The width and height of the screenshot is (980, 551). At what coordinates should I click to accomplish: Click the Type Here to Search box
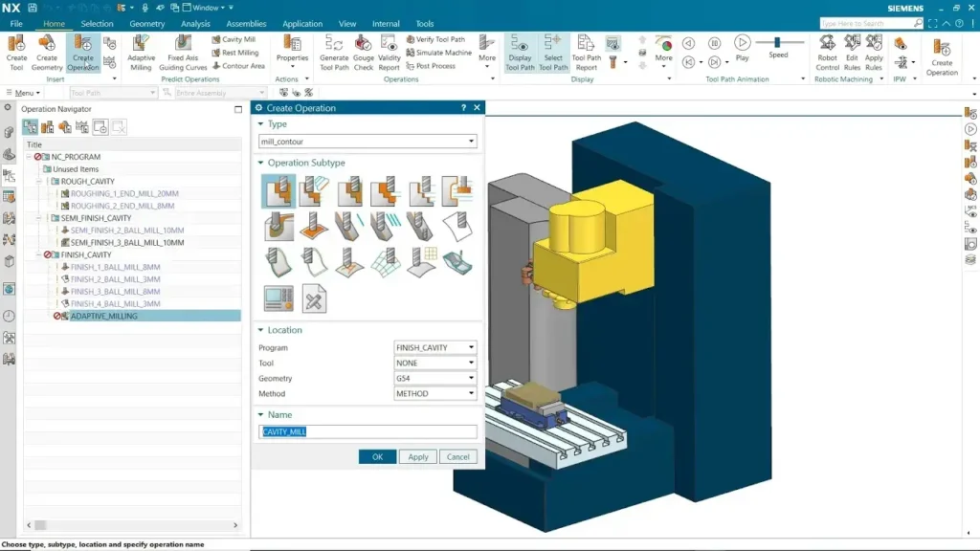tap(871, 23)
